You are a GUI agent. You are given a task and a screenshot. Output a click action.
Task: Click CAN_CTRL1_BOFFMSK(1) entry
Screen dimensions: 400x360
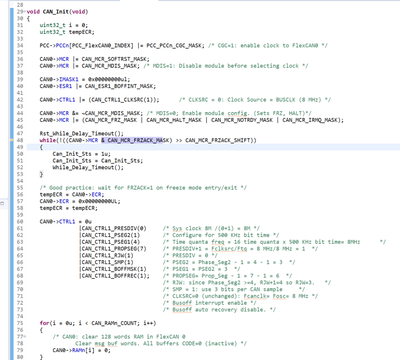click(x=114, y=269)
